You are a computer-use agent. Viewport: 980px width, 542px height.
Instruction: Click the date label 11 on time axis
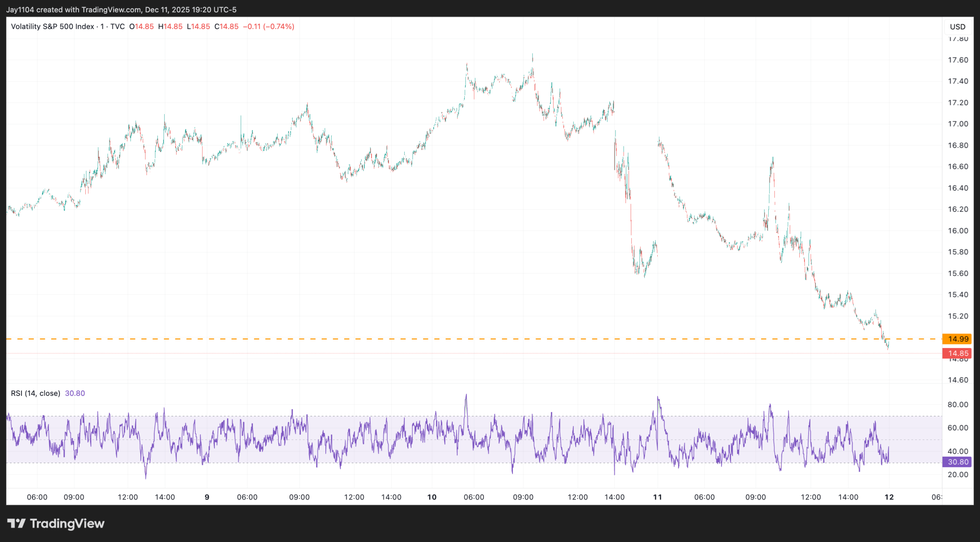(657, 497)
